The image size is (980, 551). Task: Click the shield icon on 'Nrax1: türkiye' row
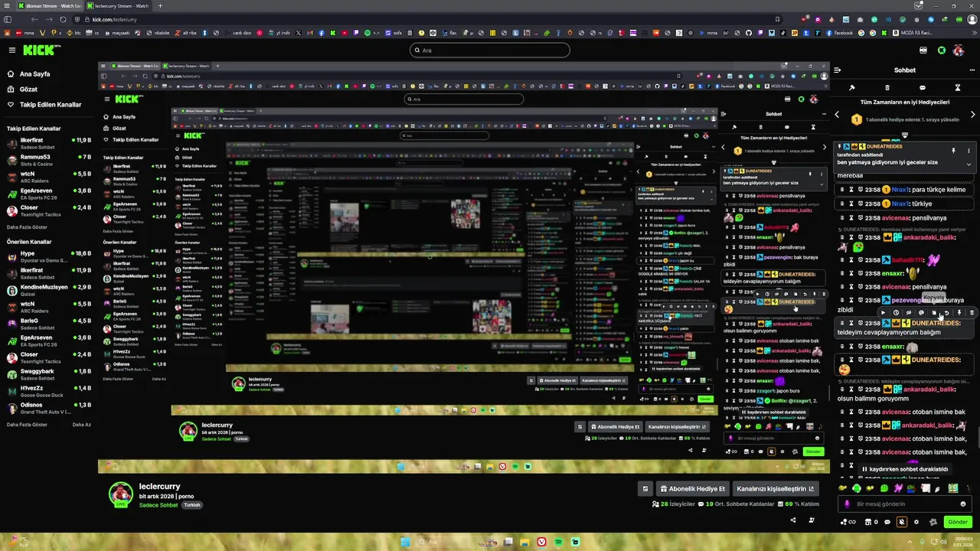click(861, 204)
